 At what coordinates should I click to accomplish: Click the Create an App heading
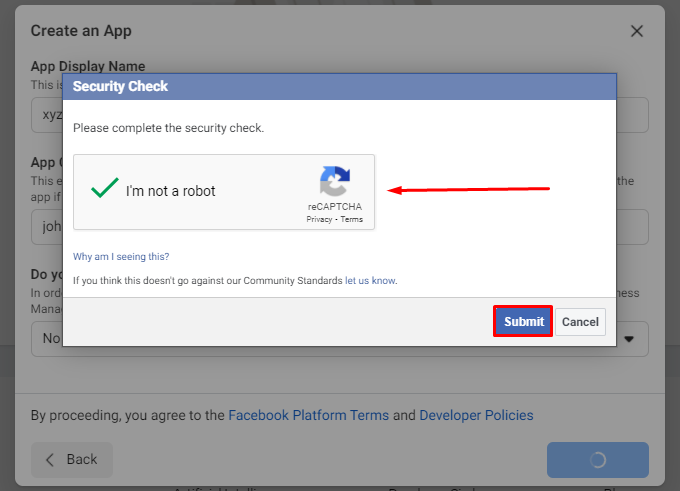coord(81,31)
